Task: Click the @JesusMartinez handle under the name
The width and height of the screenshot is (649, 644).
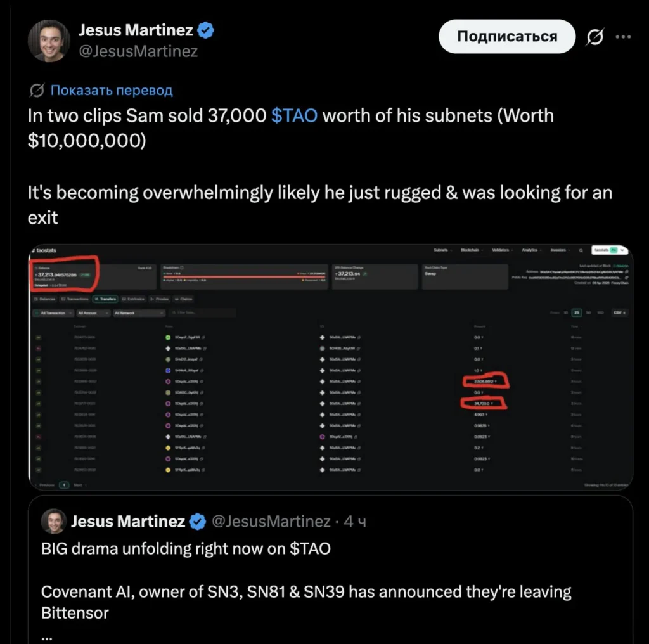Action: pos(138,51)
